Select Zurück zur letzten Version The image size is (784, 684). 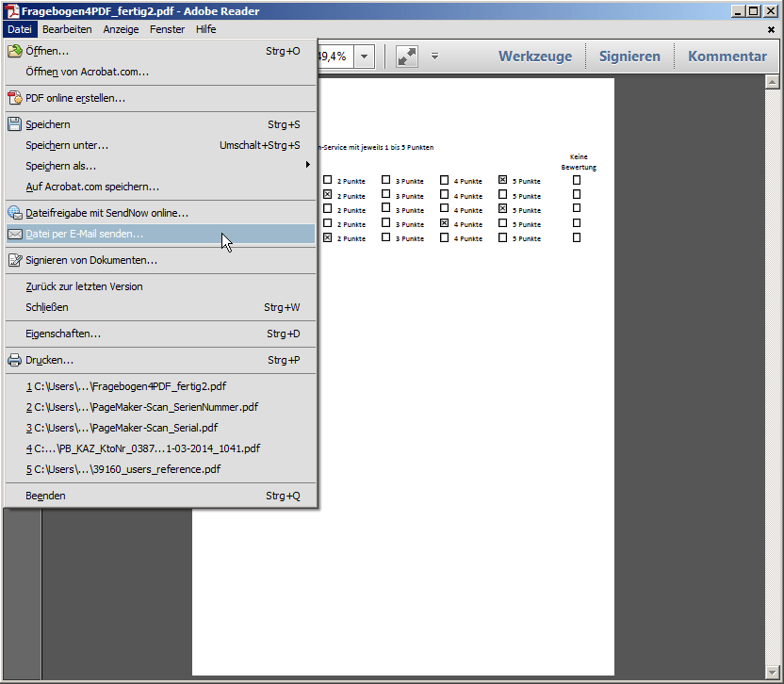click(160, 286)
